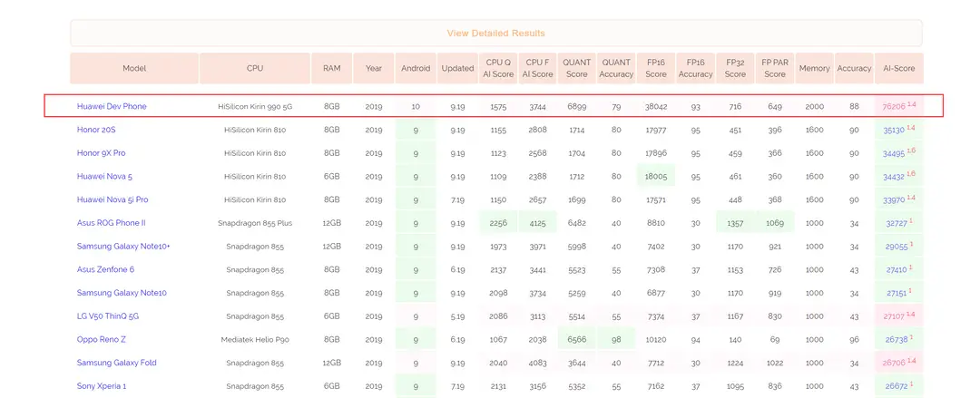The height and width of the screenshot is (398, 980).
Task: Sort by FP16 Score column header
Action: point(656,68)
